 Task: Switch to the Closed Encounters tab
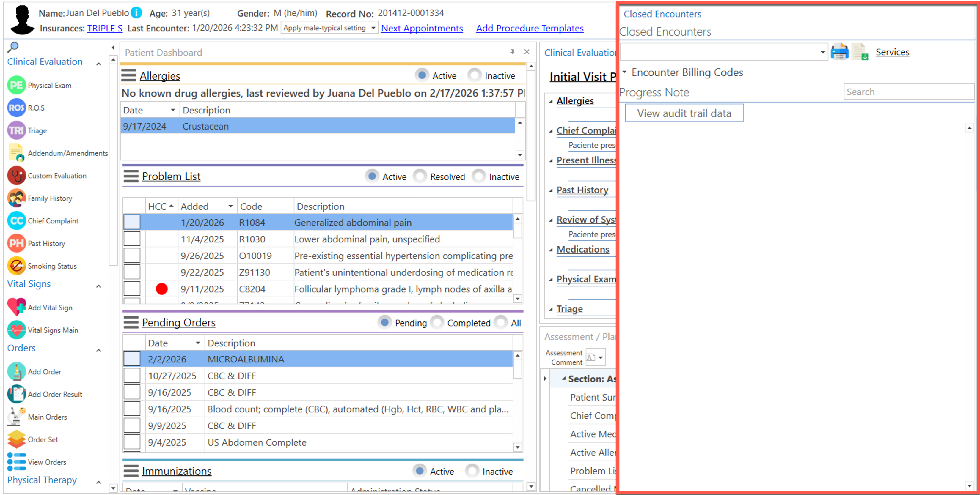coord(662,14)
